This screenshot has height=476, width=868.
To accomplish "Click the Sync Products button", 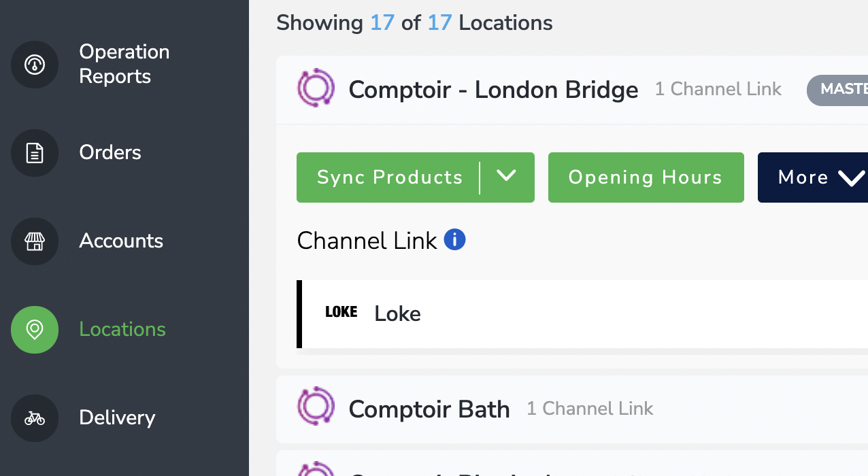I will pos(390,177).
